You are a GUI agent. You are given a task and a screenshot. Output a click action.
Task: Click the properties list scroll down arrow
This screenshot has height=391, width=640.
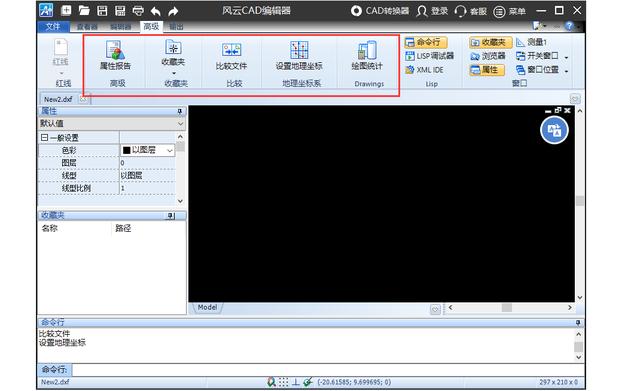pyautogui.click(x=180, y=201)
